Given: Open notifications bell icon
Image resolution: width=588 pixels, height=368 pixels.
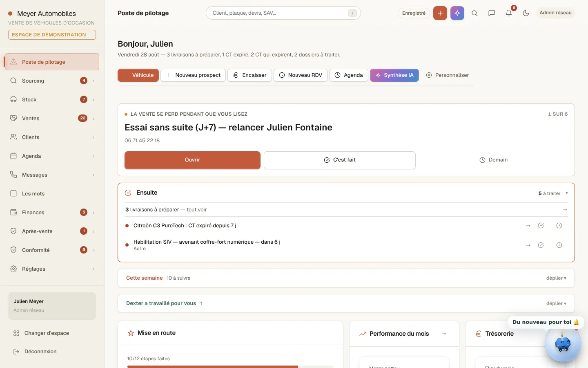Looking at the screenshot, I should (x=509, y=13).
